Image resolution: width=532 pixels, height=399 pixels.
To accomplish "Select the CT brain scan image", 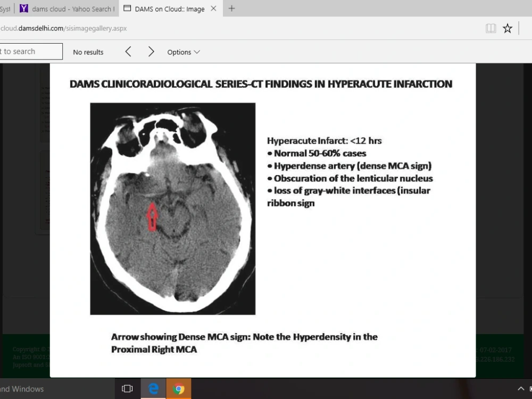I will (x=172, y=208).
